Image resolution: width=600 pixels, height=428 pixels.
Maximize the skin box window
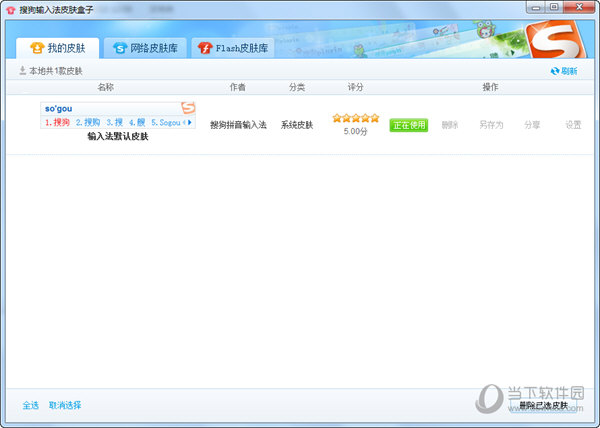pyautogui.click(x=554, y=7)
